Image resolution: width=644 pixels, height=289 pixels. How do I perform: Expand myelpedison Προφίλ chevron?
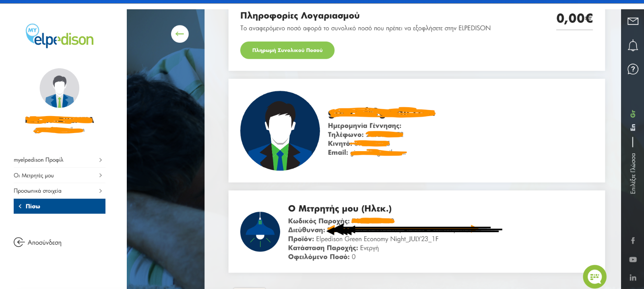click(101, 160)
